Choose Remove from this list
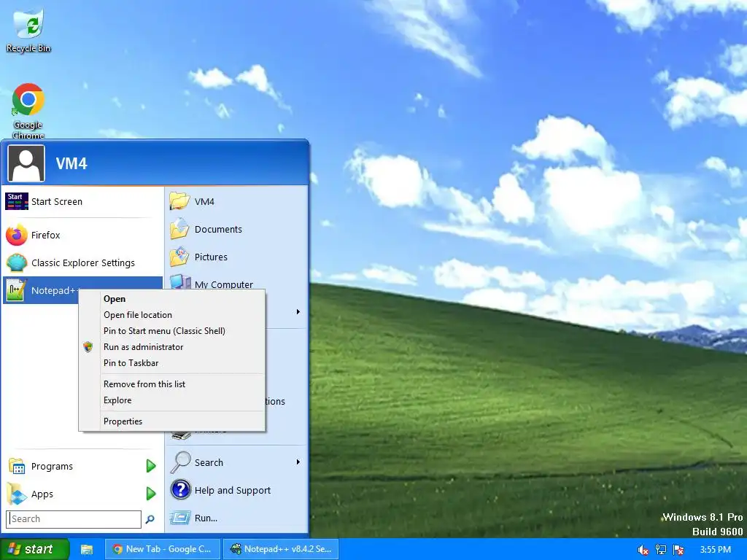The width and height of the screenshot is (747, 560). point(172,384)
